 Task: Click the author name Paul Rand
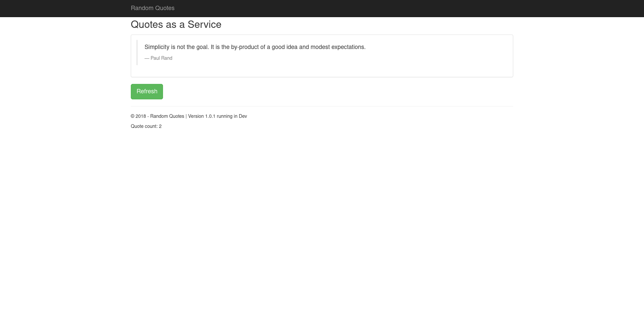point(161,58)
